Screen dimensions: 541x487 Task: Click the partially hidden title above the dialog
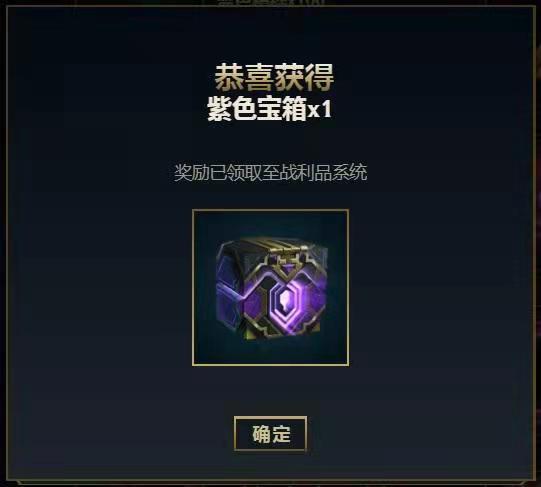[x=271, y=3]
